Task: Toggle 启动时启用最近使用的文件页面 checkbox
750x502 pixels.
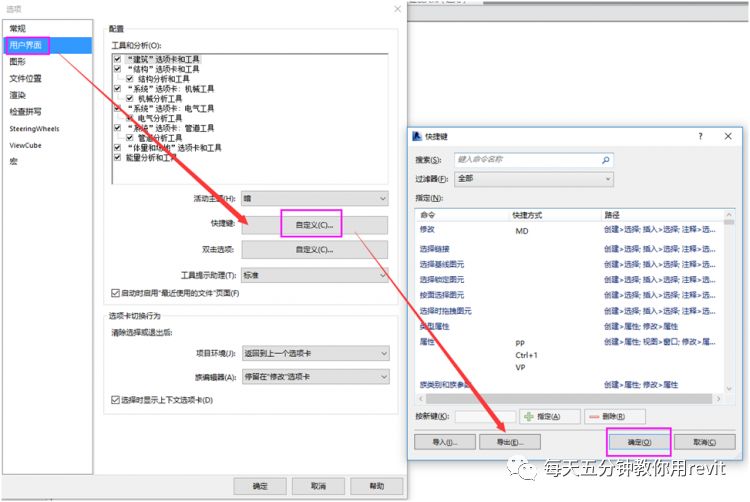Action: 115,293
